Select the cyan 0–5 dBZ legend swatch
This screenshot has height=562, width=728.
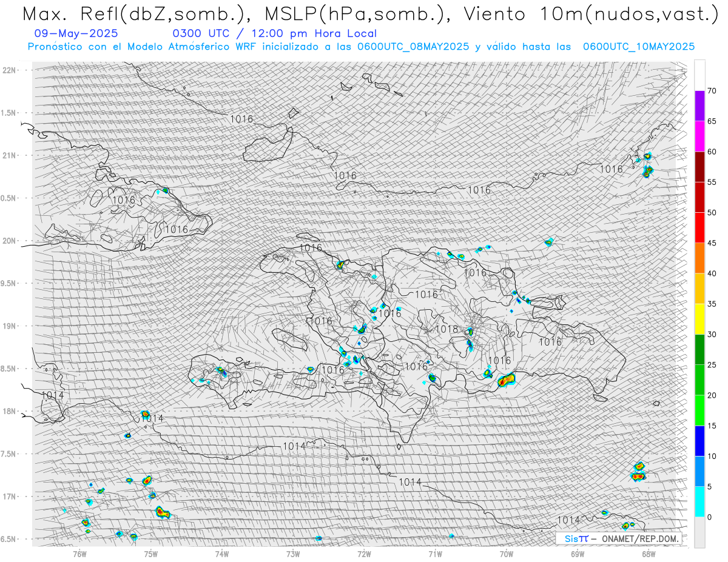point(699,502)
